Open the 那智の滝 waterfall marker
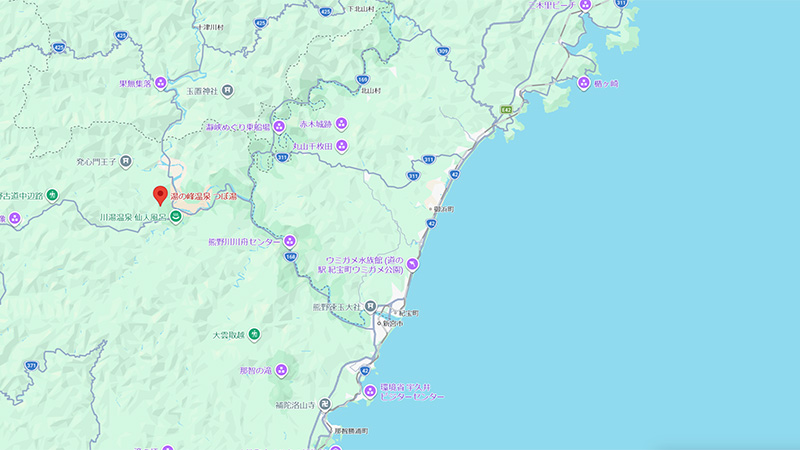The width and height of the screenshot is (800, 450). coord(281,371)
